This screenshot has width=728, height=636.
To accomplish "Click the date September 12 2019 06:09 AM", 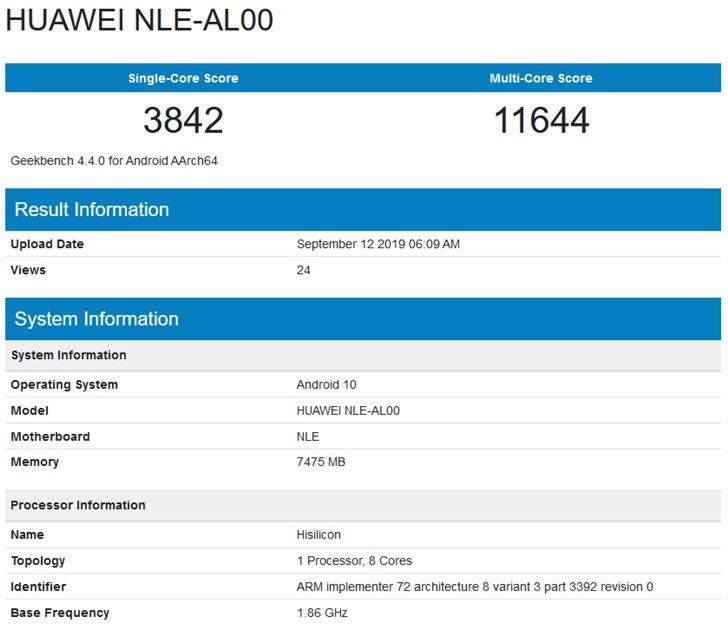I will 378,244.
